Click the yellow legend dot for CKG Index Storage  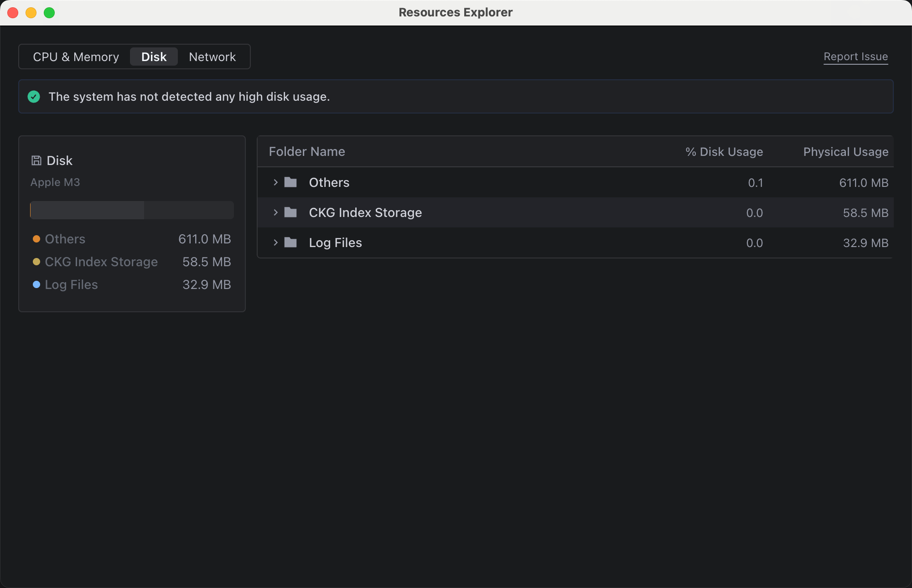tap(36, 261)
